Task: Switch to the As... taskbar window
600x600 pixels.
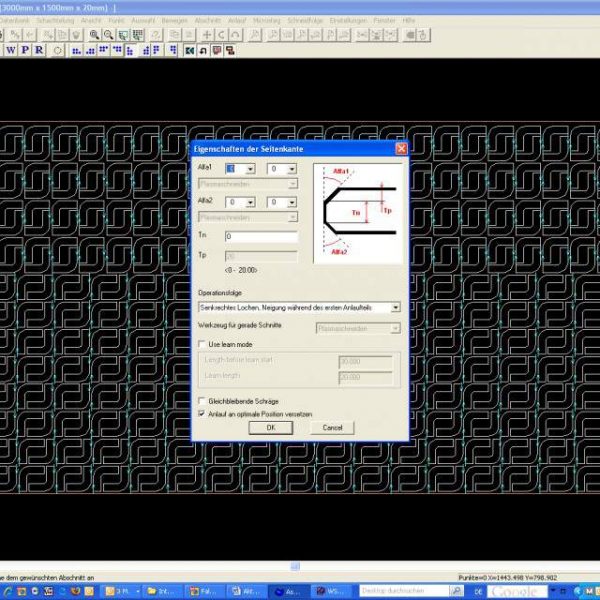Action: point(289,591)
